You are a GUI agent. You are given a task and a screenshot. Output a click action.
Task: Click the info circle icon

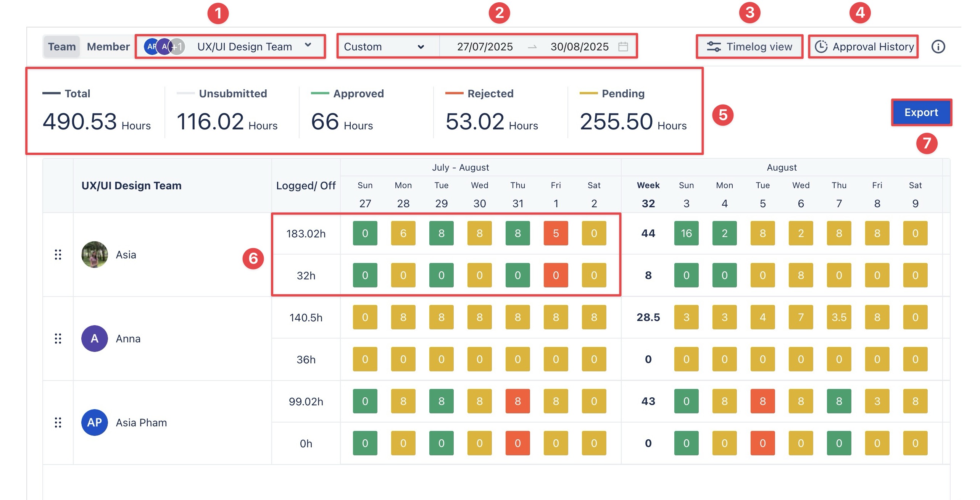coord(938,47)
